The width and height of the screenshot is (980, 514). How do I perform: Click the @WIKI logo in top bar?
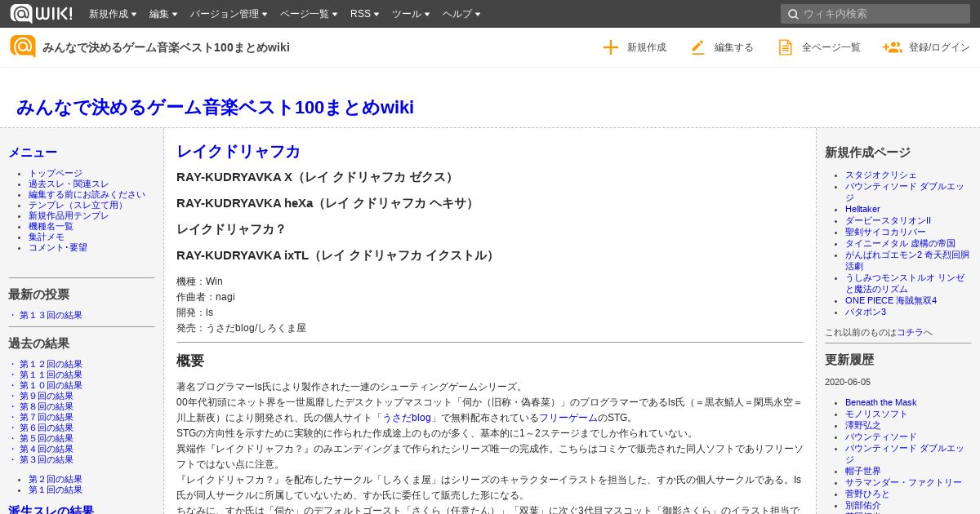(x=41, y=14)
